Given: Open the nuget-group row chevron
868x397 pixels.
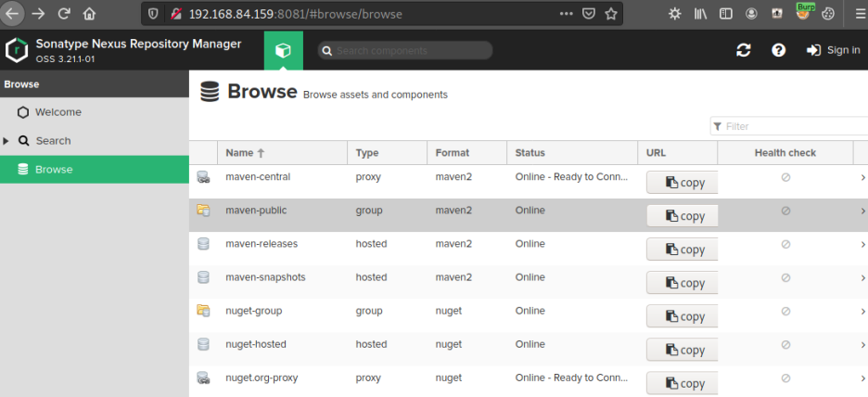Looking at the screenshot, I should point(862,311).
